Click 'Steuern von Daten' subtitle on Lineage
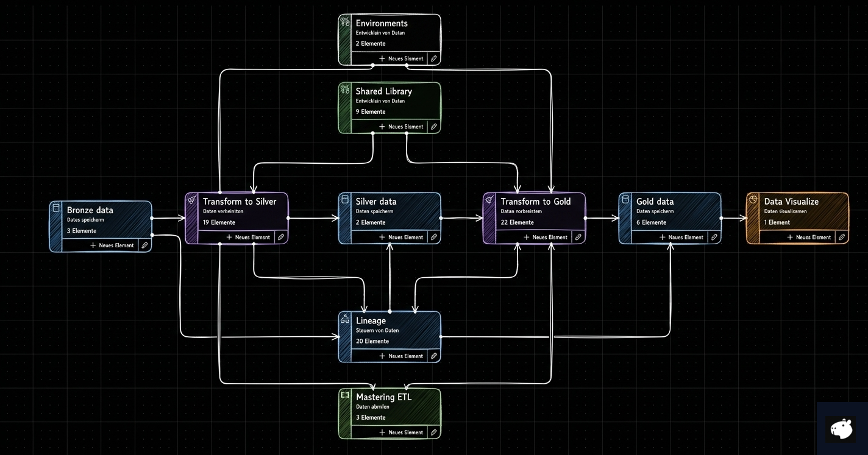Image resolution: width=868 pixels, height=455 pixels. 377,331
